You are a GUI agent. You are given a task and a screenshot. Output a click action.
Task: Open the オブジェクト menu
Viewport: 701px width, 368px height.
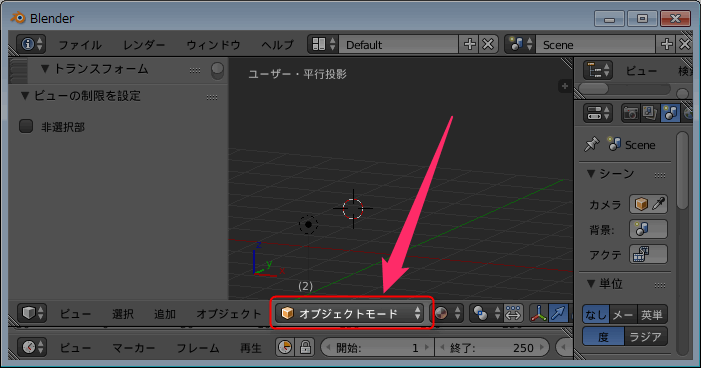[x=228, y=313]
